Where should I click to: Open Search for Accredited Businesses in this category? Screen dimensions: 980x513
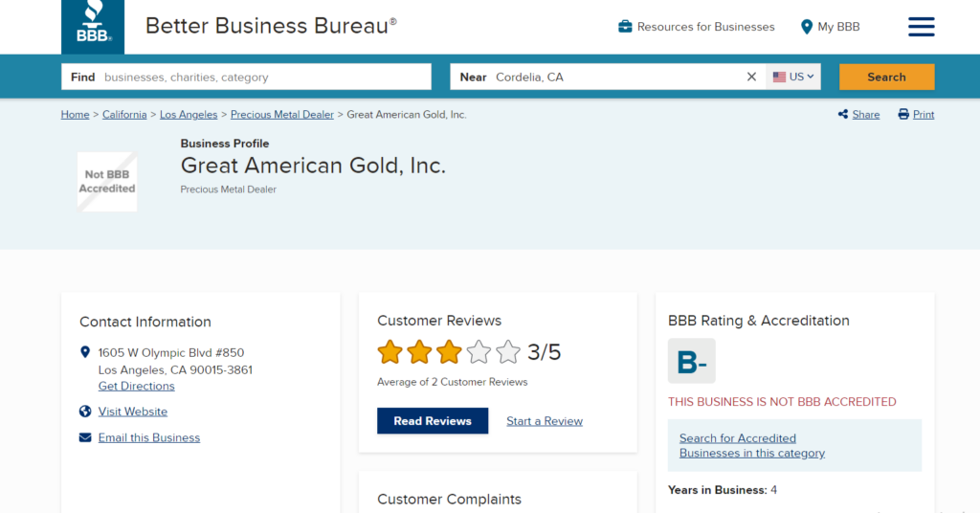tap(752, 445)
